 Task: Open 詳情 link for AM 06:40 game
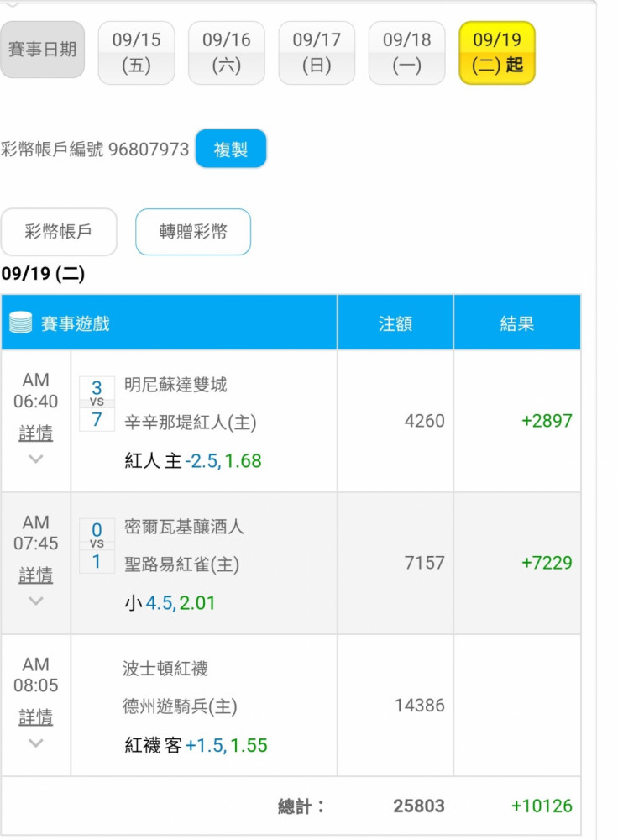click(35, 433)
